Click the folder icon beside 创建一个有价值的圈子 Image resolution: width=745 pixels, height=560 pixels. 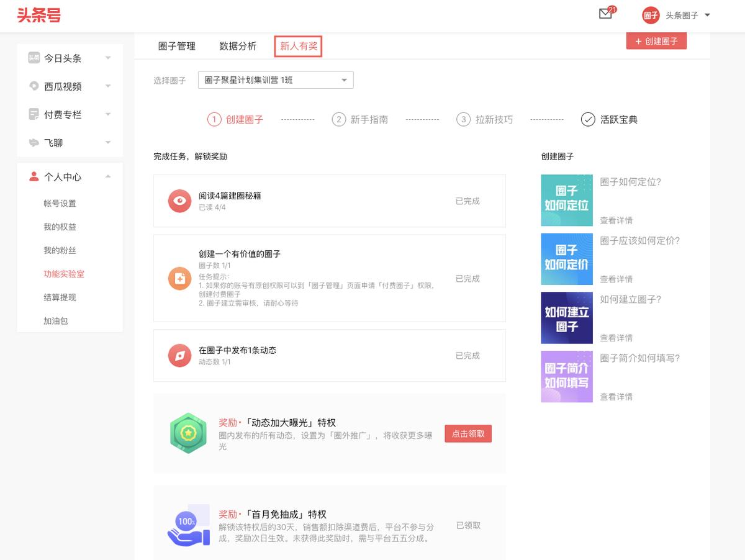pyautogui.click(x=179, y=279)
